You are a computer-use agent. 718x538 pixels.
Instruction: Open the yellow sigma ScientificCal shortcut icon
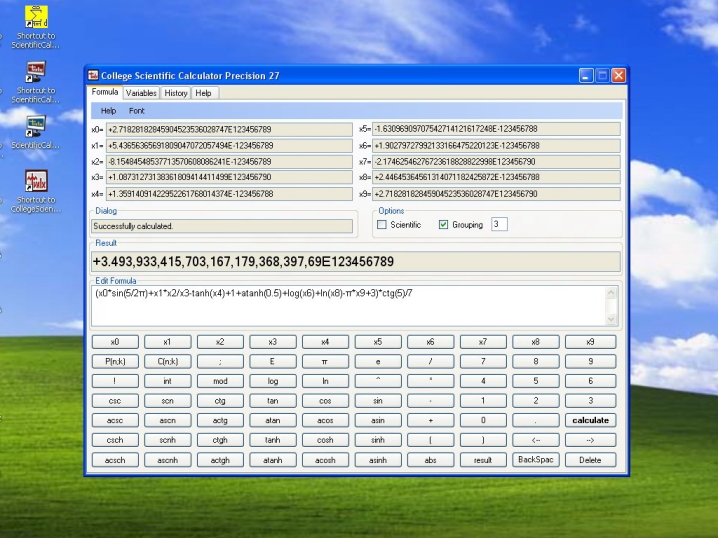(36, 17)
